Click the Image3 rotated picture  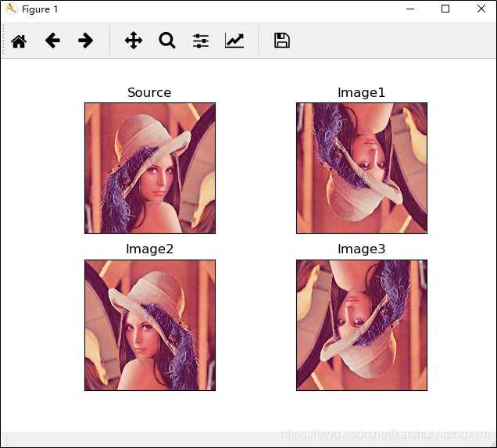pos(362,325)
